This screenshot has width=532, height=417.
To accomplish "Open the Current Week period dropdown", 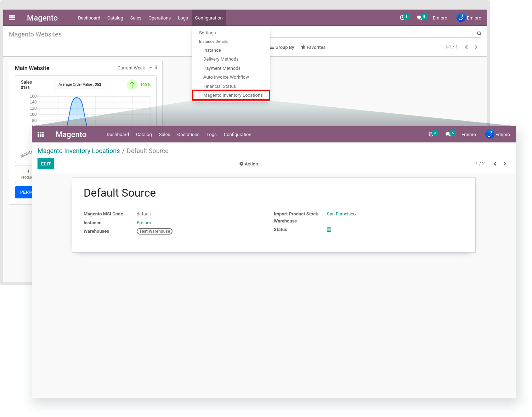I will [x=134, y=68].
